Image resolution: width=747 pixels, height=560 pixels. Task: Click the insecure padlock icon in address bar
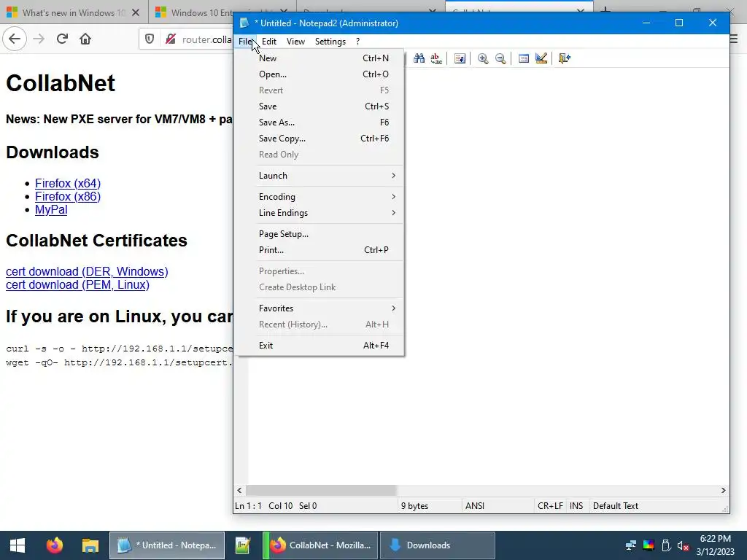click(x=170, y=39)
